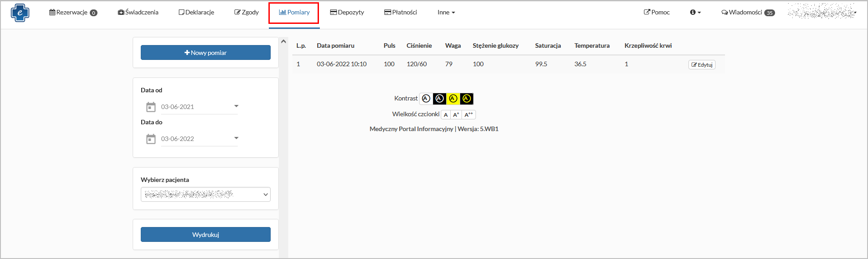Click the temperature value 36.5
Screen dimensions: 868x259
[x=580, y=64]
